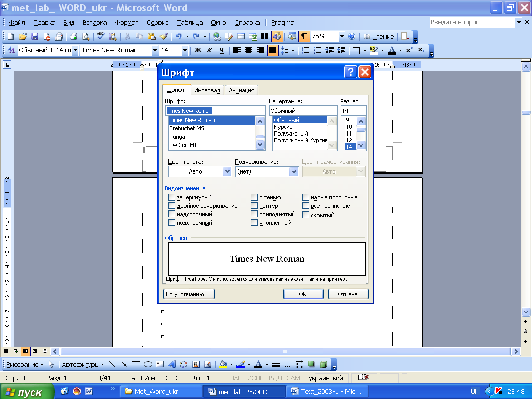Toggle с тенью shadow checkbox
This screenshot has height=399, width=532.
click(254, 197)
